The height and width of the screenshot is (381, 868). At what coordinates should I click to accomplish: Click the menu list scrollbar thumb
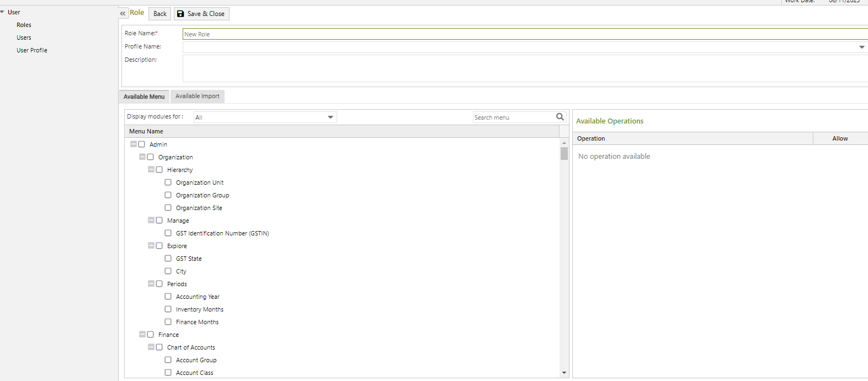(564, 153)
